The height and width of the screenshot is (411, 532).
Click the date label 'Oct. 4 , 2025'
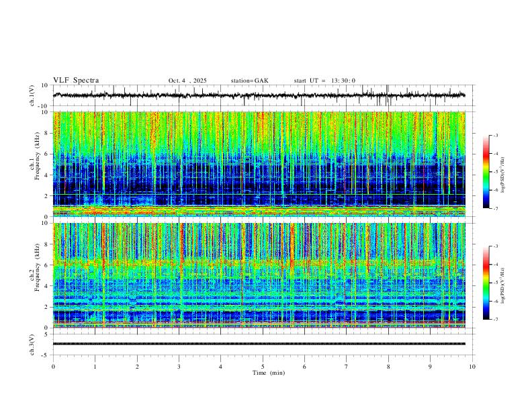tap(187, 81)
